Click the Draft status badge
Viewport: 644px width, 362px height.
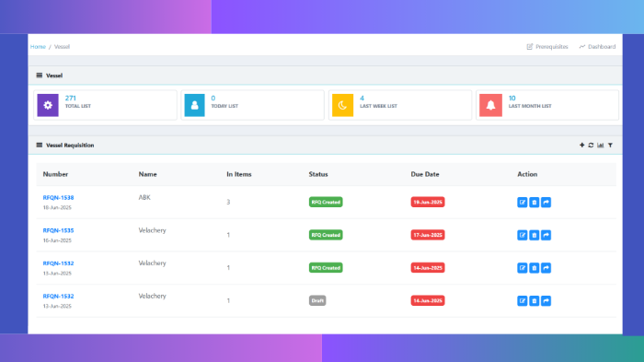coord(317,300)
